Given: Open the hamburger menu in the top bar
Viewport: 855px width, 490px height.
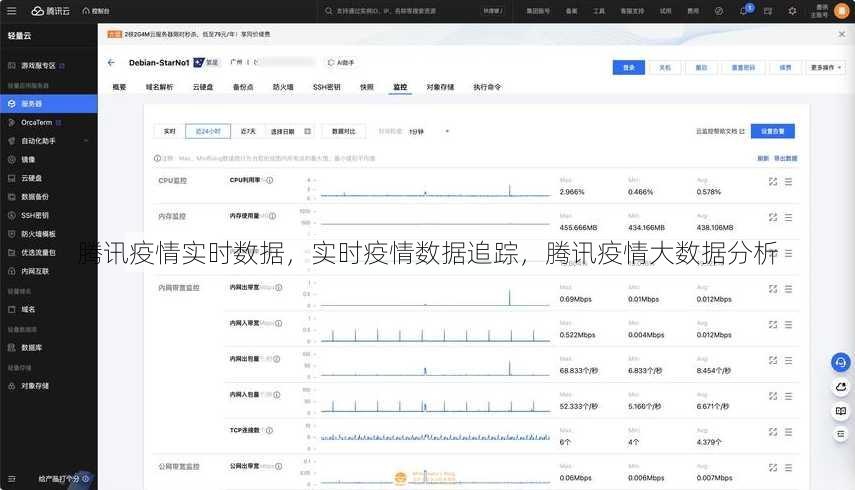Looking at the screenshot, I should [11, 11].
